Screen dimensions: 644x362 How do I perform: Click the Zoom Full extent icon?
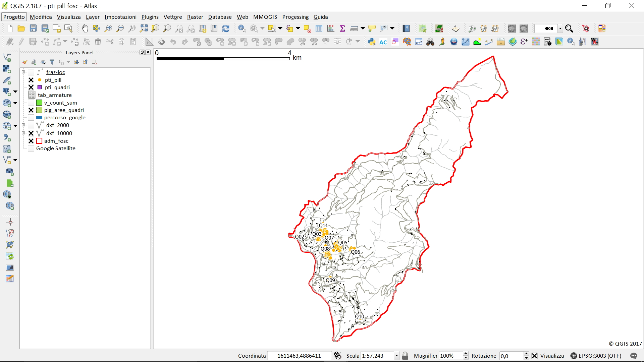click(x=144, y=28)
